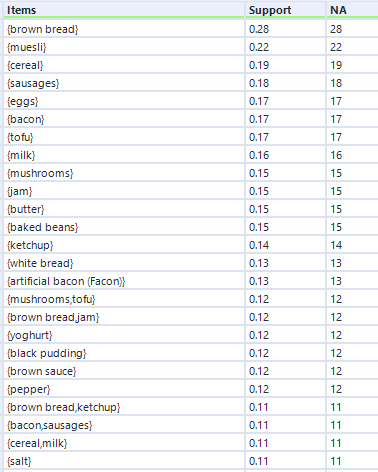Click the {cereal,milk} cell
The width and height of the screenshot is (378, 472).
coord(124,443)
